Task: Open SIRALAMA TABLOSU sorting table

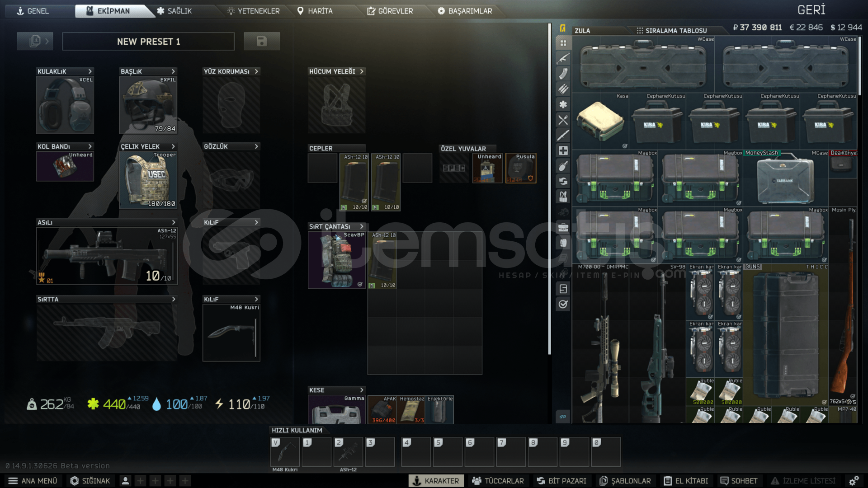Action: [672, 31]
